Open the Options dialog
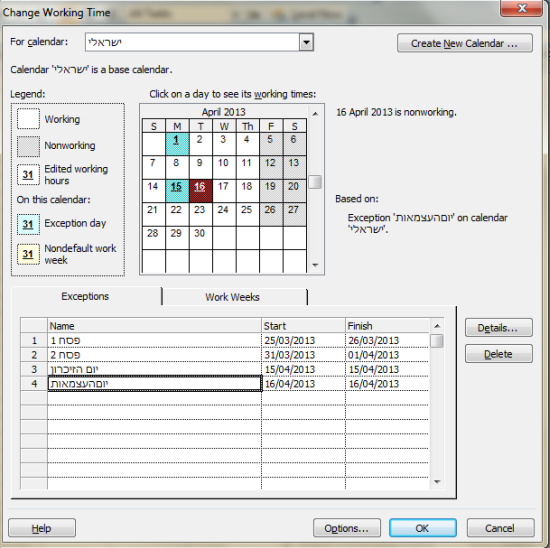Viewport: 550px width, 548px height. click(x=347, y=528)
